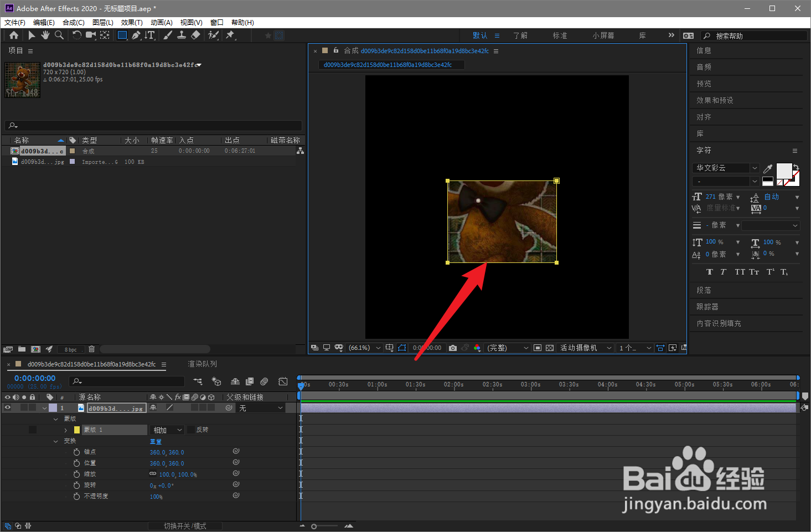Select the vertical Type tool
Screen dimensions: 811x532
[x=150, y=35]
